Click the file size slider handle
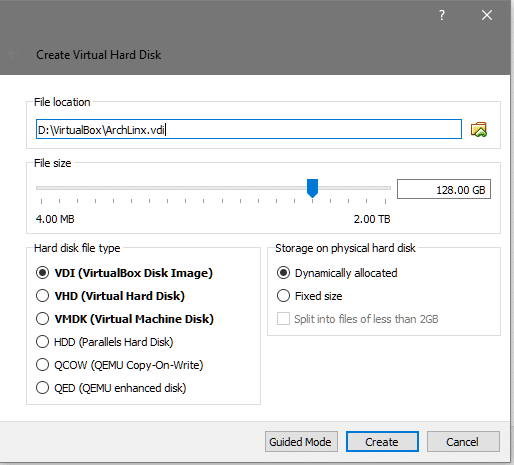 (x=312, y=188)
